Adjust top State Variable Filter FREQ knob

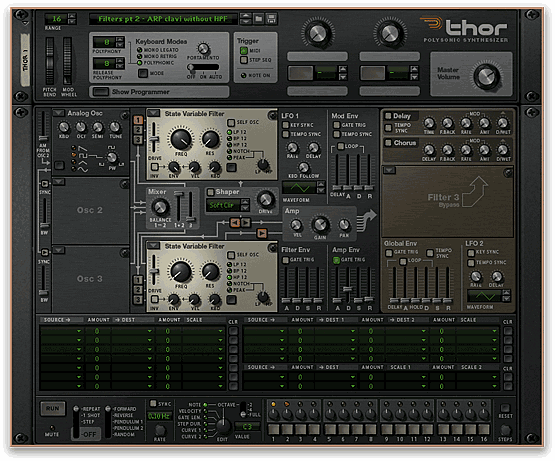(x=181, y=139)
